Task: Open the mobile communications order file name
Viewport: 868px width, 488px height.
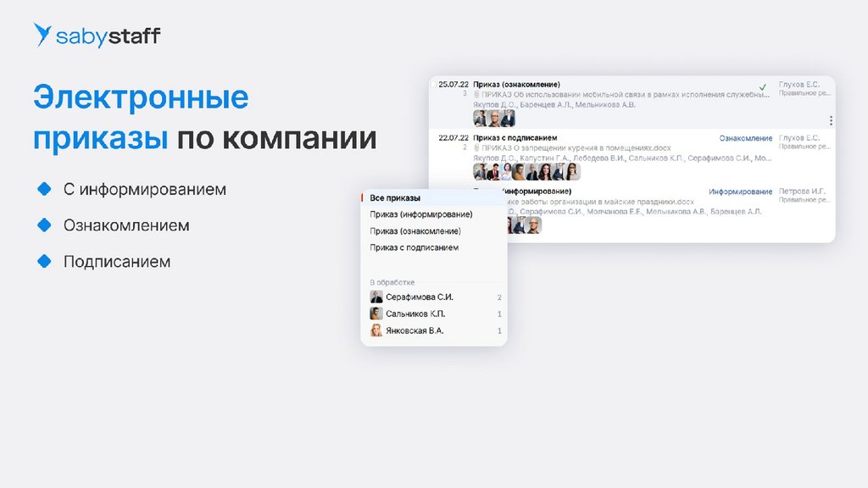Action: click(x=625, y=95)
